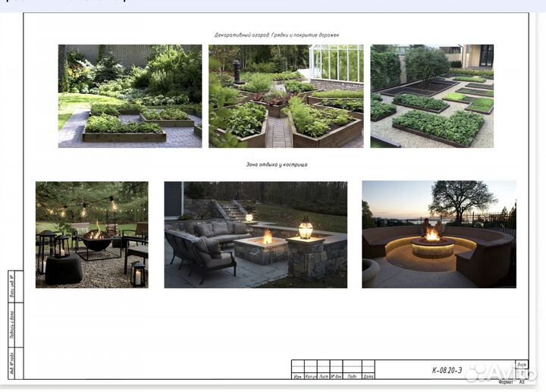
Task: Select the "Лист" column in the revision table
Action: (x=323, y=376)
